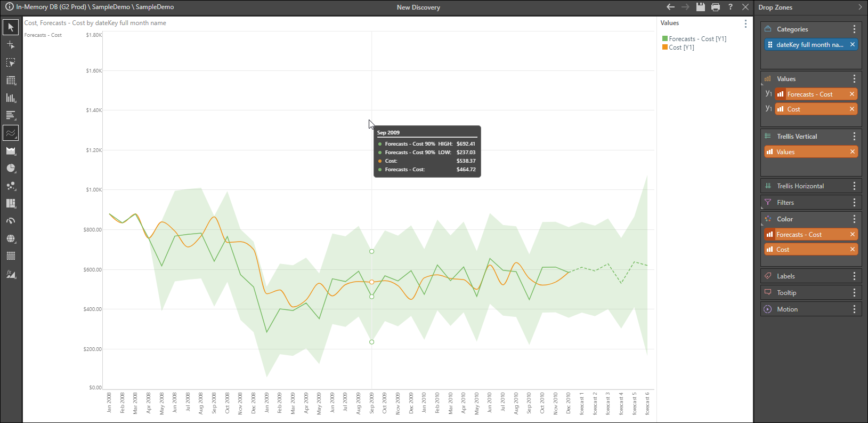Screen dimensions: 868x423
Task: Click the New Discovery title
Action: click(418, 7)
